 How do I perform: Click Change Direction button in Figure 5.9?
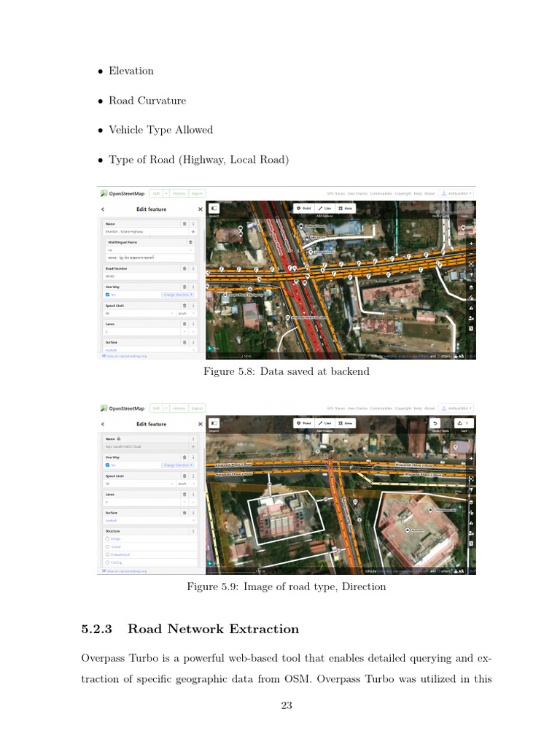click(178, 465)
